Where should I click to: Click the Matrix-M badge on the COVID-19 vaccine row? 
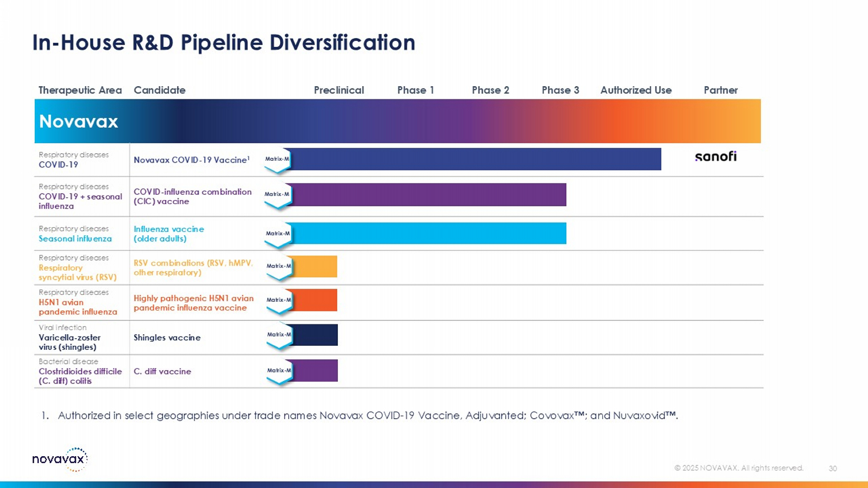click(x=277, y=160)
